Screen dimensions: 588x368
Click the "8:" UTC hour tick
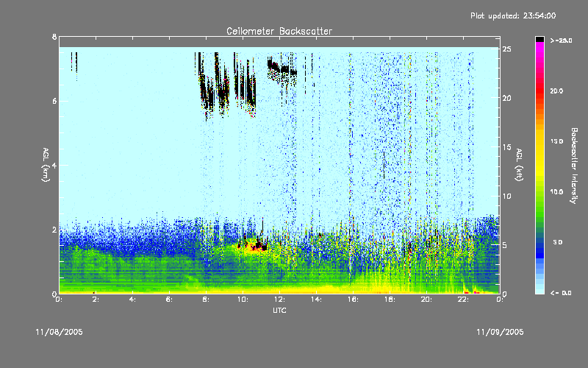pos(206,300)
